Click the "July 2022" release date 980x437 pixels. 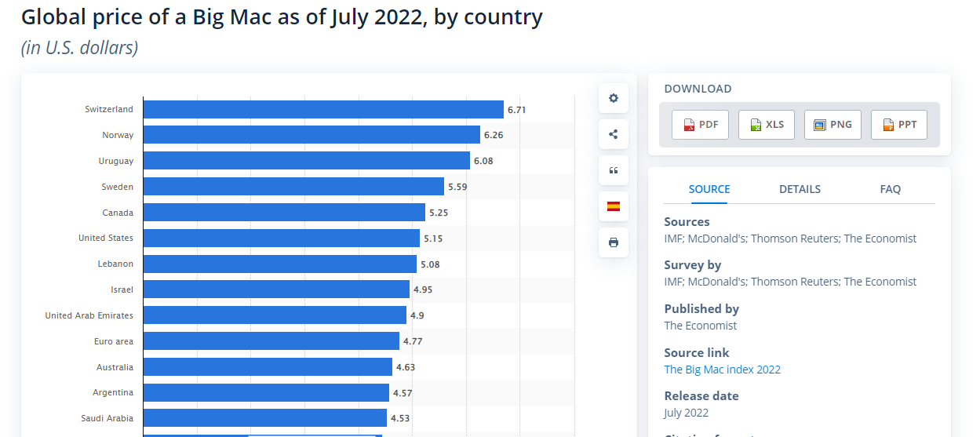687,413
